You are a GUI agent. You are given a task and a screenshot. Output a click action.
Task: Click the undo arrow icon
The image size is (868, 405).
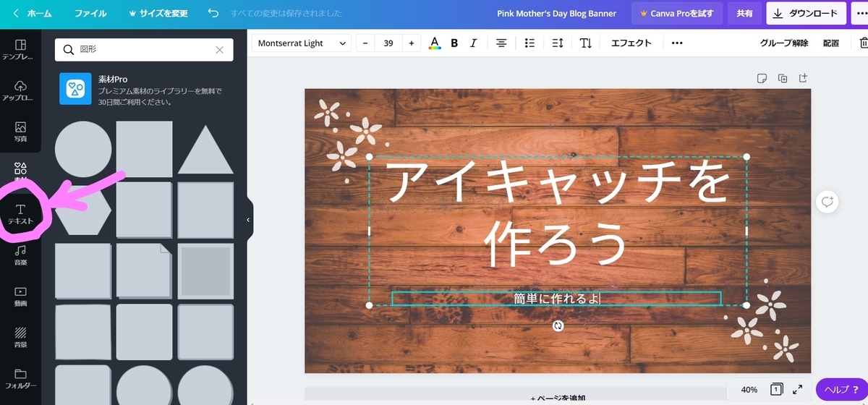click(213, 13)
